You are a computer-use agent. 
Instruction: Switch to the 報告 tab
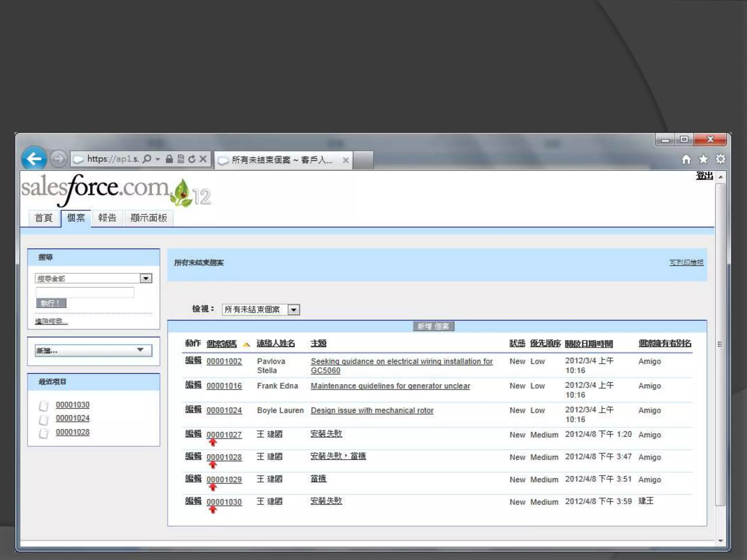click(107, 218)
